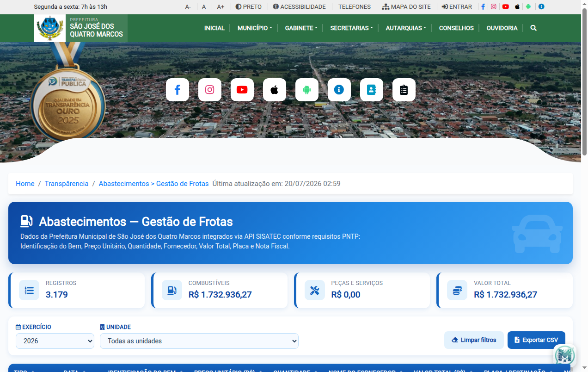Open the search magnifier in the navigation bar
The width and height of the screenshot is (588, 372).
tap(533, 28)
